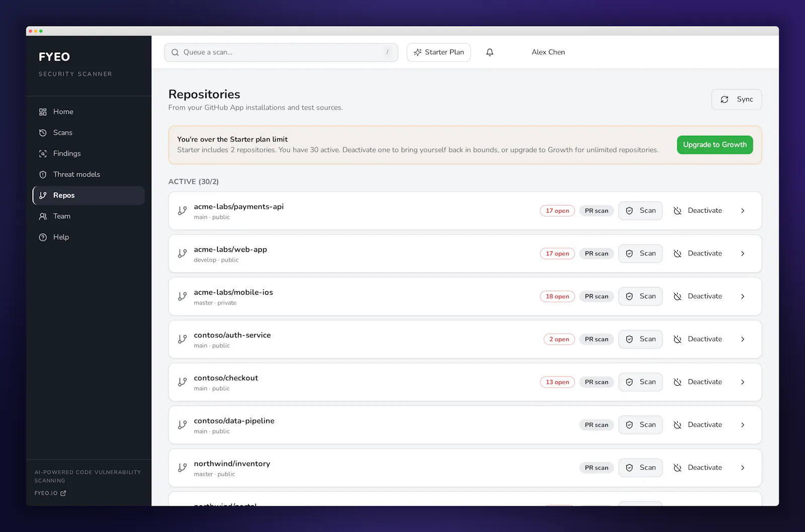This screenshot has height=532, width=805.
Task: Open the Team page
Action: pyautogui.click(x=89, y=216)
